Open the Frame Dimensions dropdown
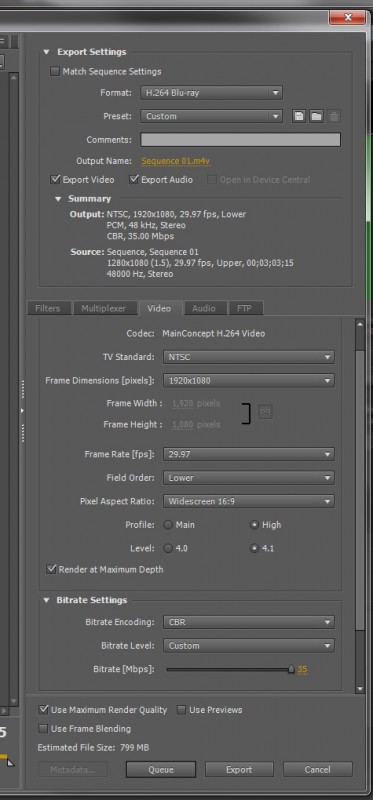 248,381
